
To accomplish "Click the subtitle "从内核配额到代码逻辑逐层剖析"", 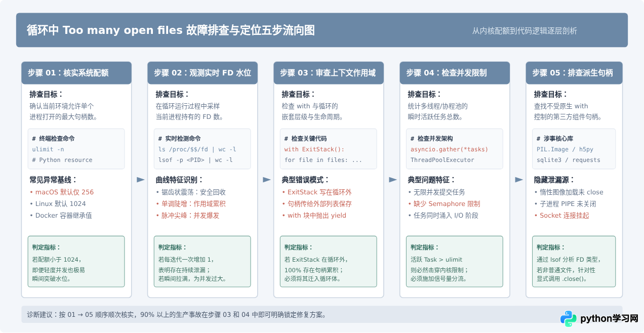I will 525,31.
